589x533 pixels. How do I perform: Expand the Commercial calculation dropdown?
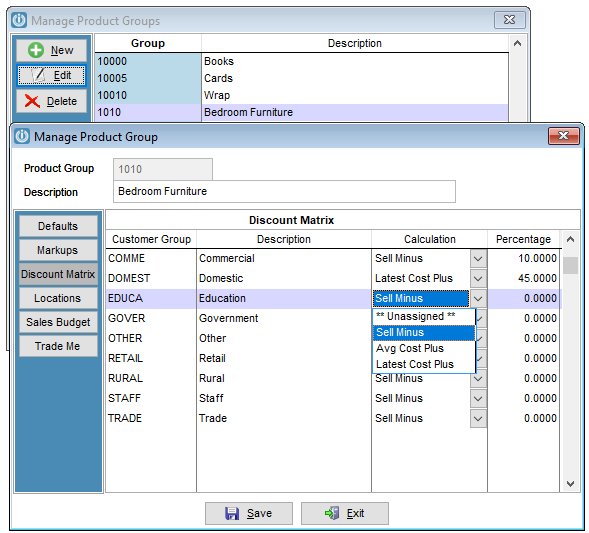tap(478, 258)
